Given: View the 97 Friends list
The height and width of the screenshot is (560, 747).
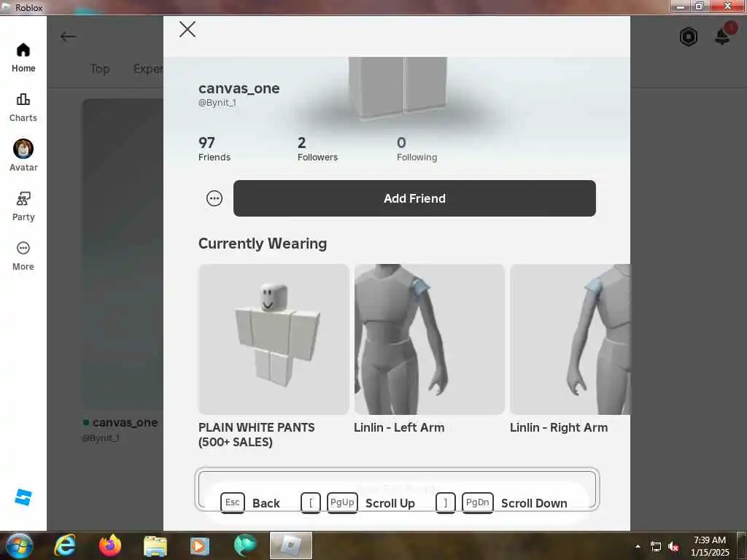Looking at the screenshot, I should click(214, 149).
